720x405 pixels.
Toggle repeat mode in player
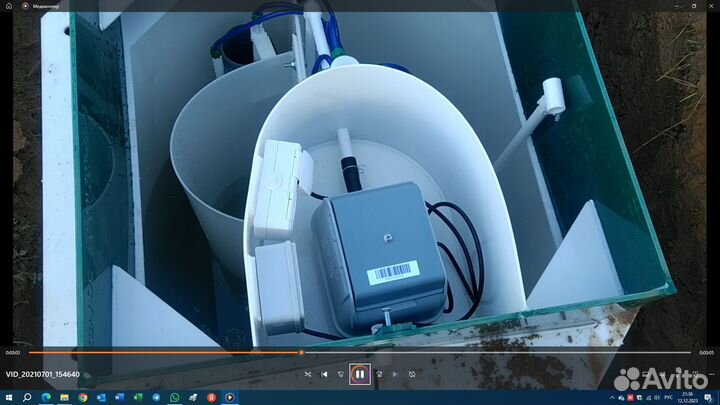pos(411,374)
